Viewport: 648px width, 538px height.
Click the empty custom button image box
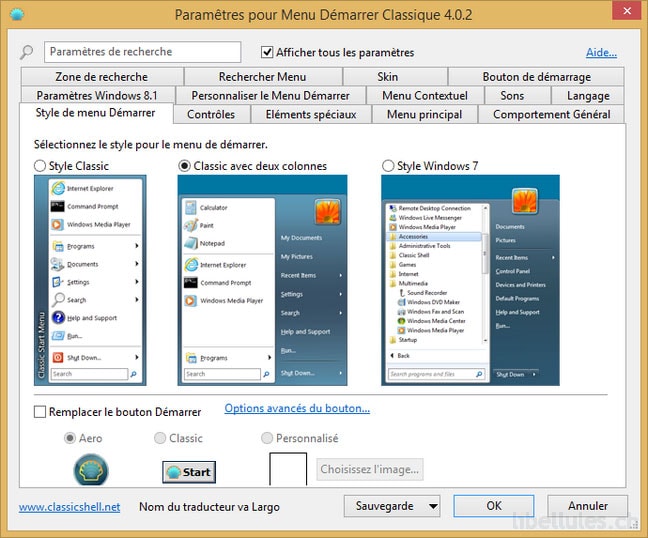(x=288, y=469)
